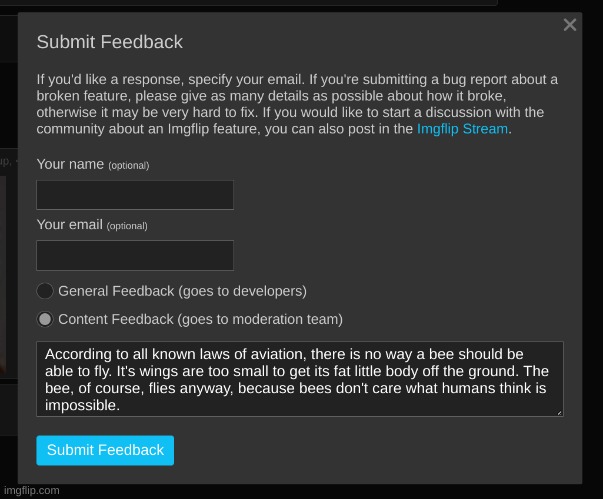Viewport: 603px width, 499px height.
Task: Click the 'Submit Feedback' dialog heading
Action: (110, 42)
